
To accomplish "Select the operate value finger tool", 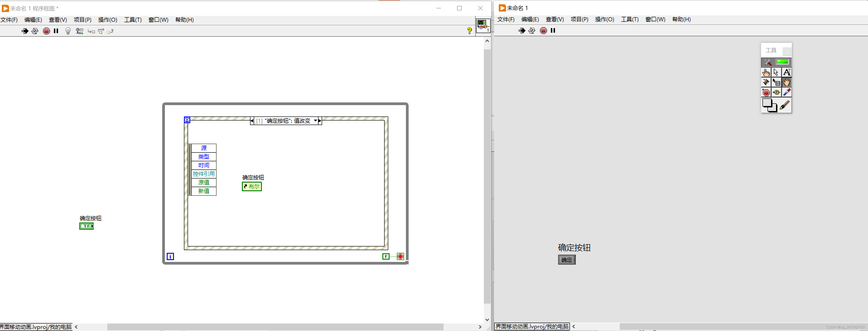I will pyautogui.click(x=766, y=72).
